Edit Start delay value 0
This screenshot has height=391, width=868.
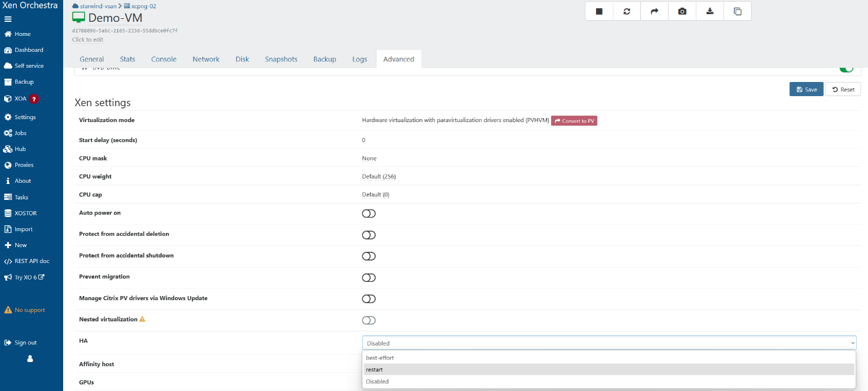click(363, 140)
